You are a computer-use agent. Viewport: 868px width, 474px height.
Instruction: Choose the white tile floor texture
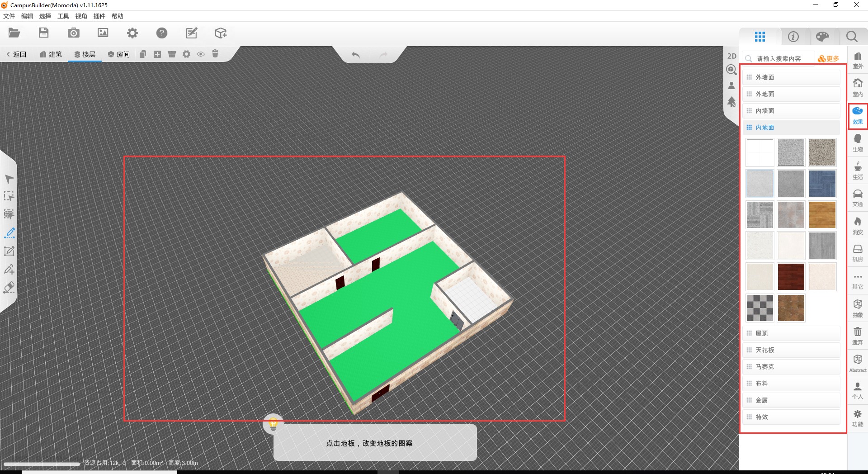[x=760, y=152]
